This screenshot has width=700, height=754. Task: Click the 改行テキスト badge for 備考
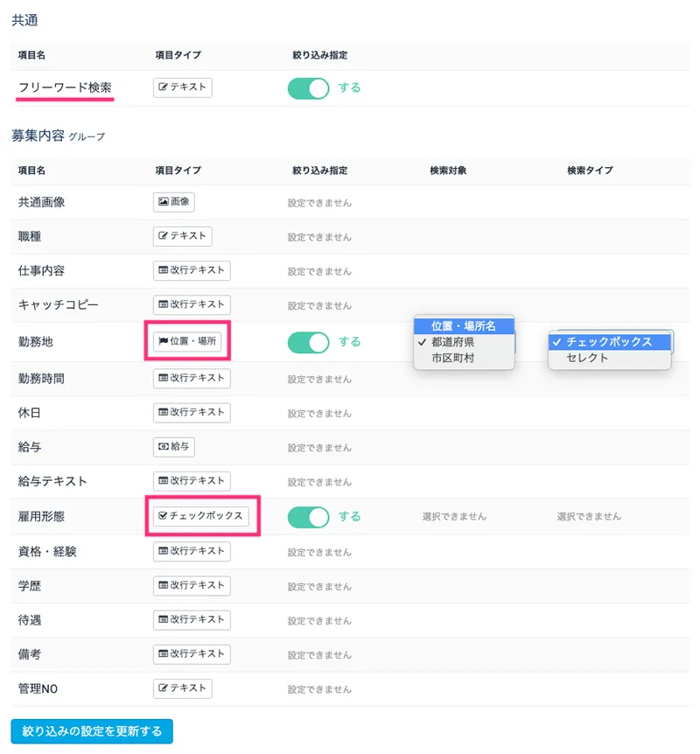tap(192, 653)
